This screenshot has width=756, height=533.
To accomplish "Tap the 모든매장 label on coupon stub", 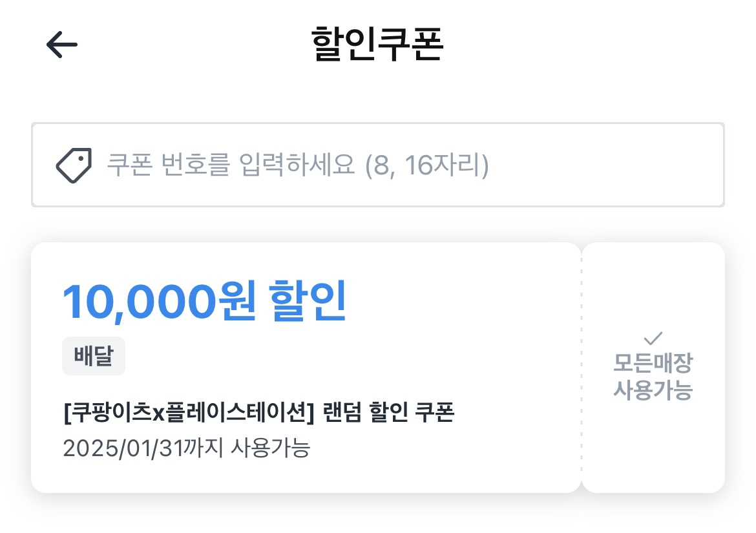I will click(653, 364).
